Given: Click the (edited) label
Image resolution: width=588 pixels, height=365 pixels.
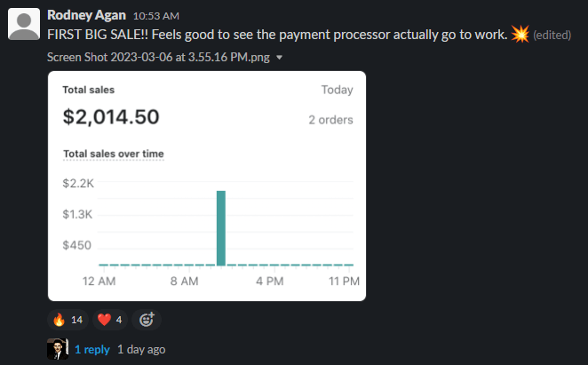Looking at the screenshot, I should [552, 35].
